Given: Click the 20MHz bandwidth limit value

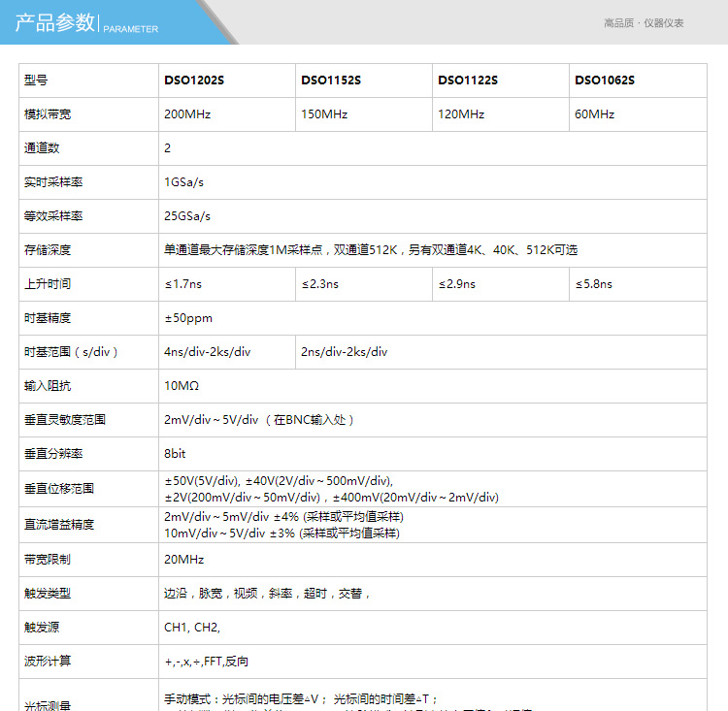Looking at the screenshot, I should pos(184,560).
